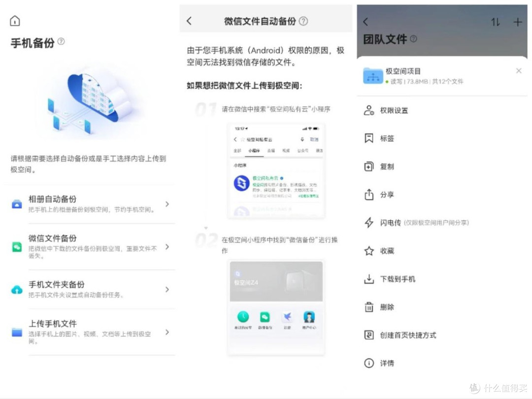Tap the 用户中心 avatar icon in mini-program
Viewport: 532px width, 399px height.
tap(309, 317)
